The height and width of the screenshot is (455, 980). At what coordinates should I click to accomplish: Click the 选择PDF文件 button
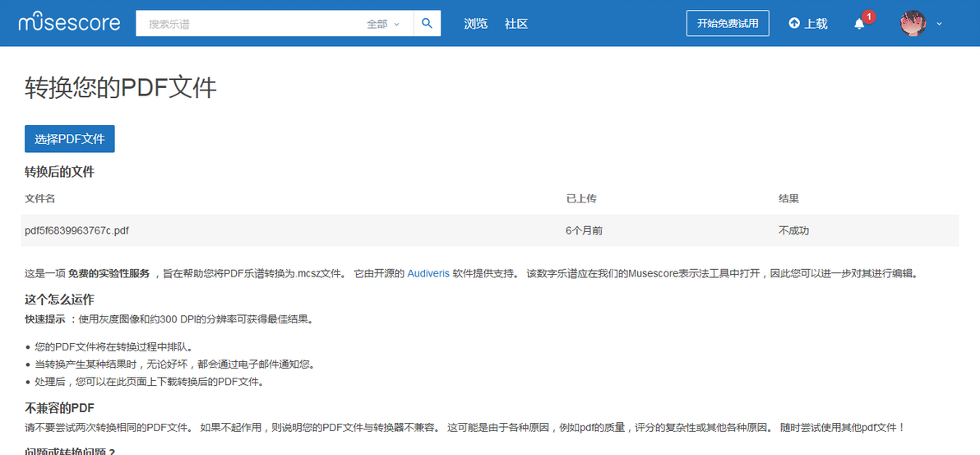[x=69, y=139]
